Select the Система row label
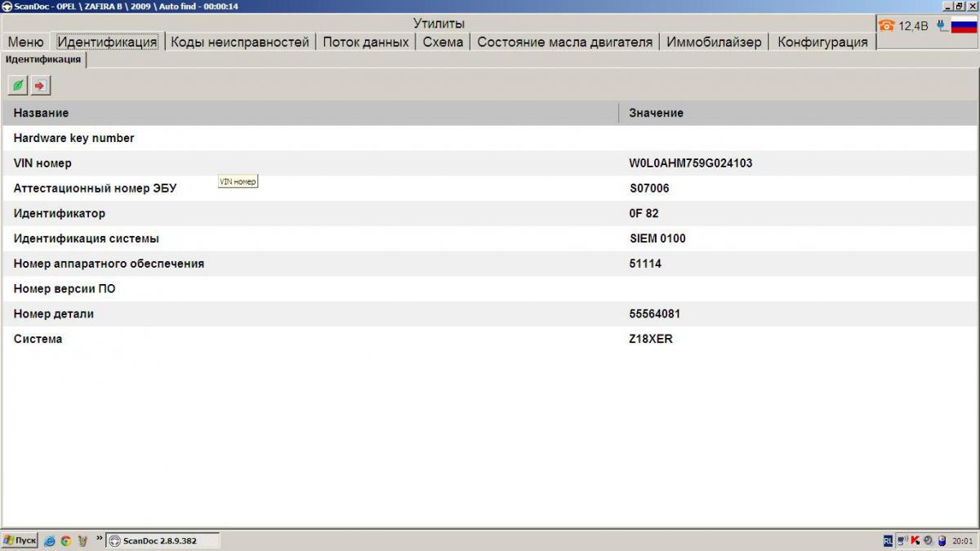The height and width of the screenshot is (551, 980). click(x=38, y=339)
